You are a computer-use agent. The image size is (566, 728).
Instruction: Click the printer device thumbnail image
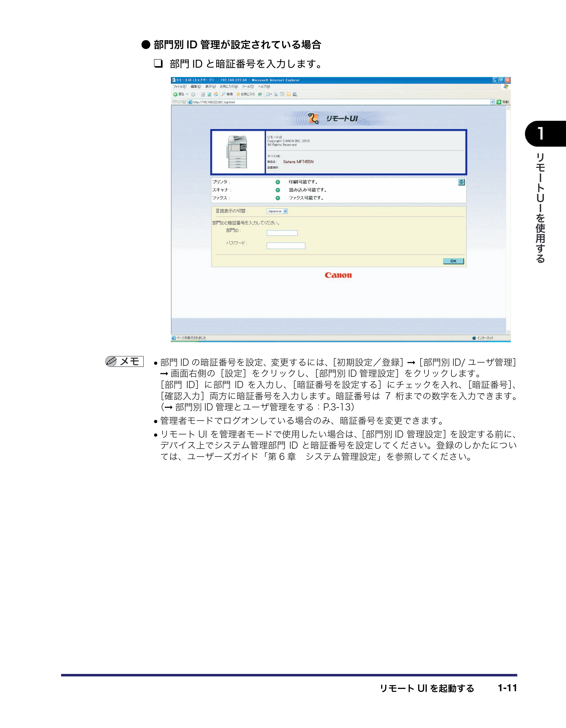click(x=237, y=152)
